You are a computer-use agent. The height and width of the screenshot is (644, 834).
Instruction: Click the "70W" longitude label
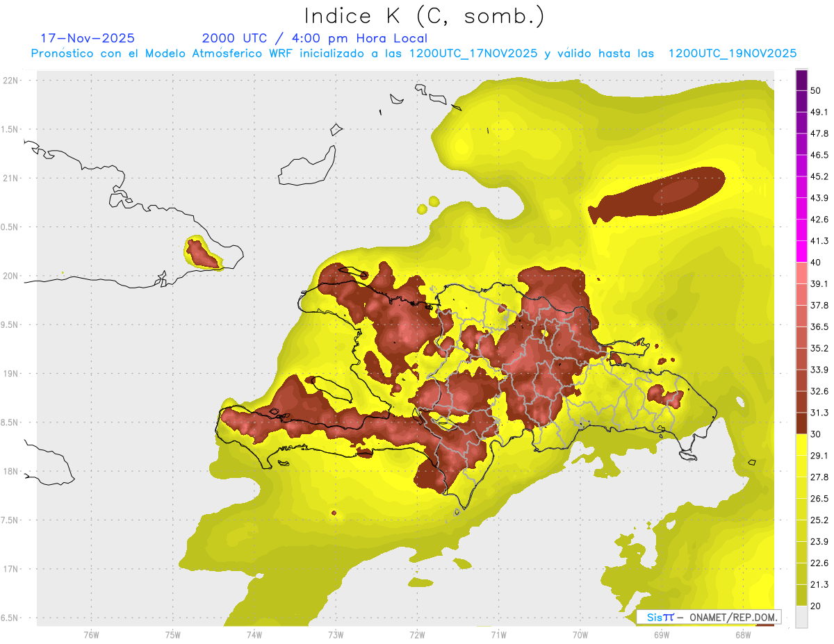580,634
